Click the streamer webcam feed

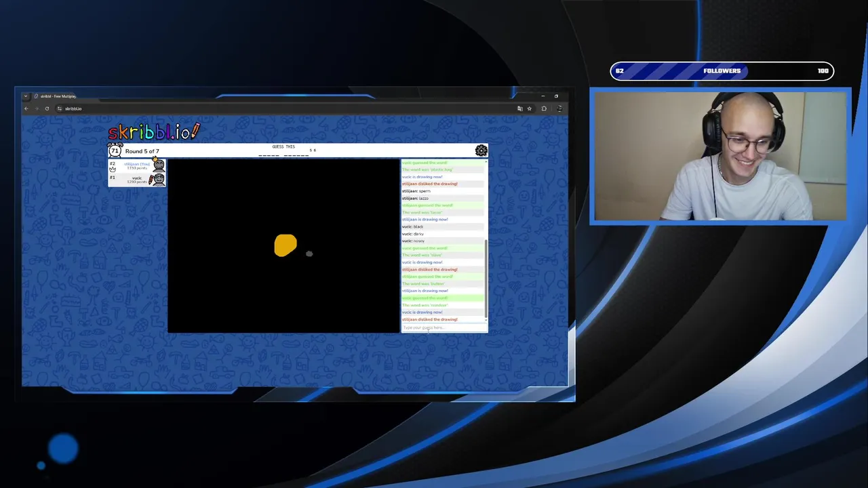click(x=720, y=157)
